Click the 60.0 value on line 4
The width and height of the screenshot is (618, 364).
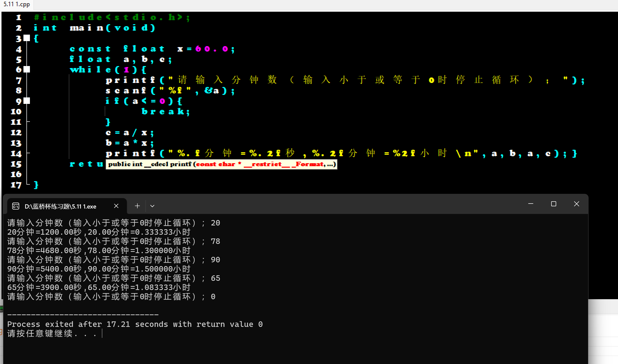(211, 49)
